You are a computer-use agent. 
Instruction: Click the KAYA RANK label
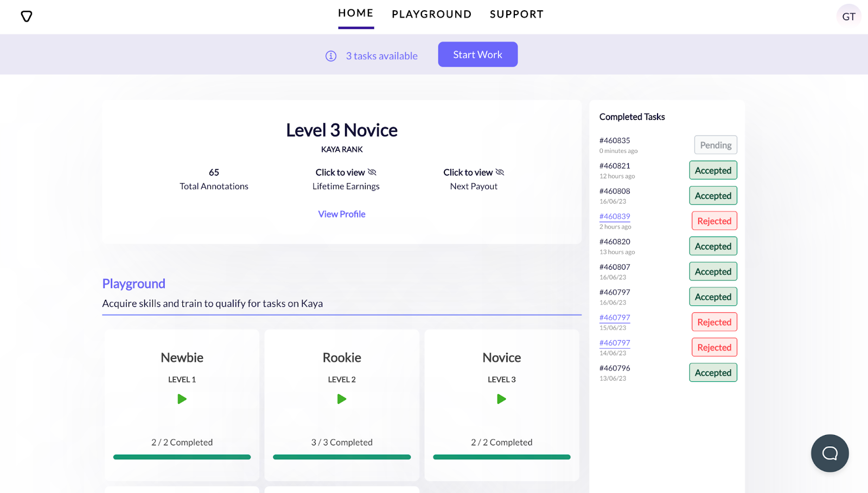(342, 149)
